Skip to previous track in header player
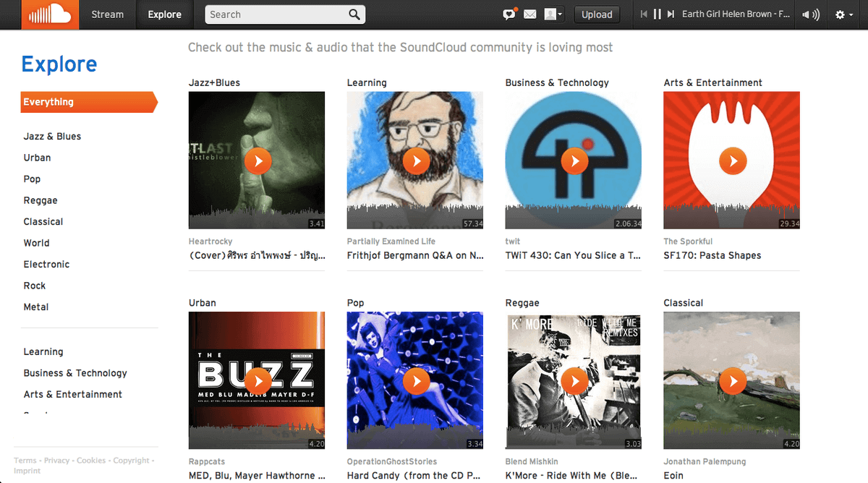 tap(644, 14)
